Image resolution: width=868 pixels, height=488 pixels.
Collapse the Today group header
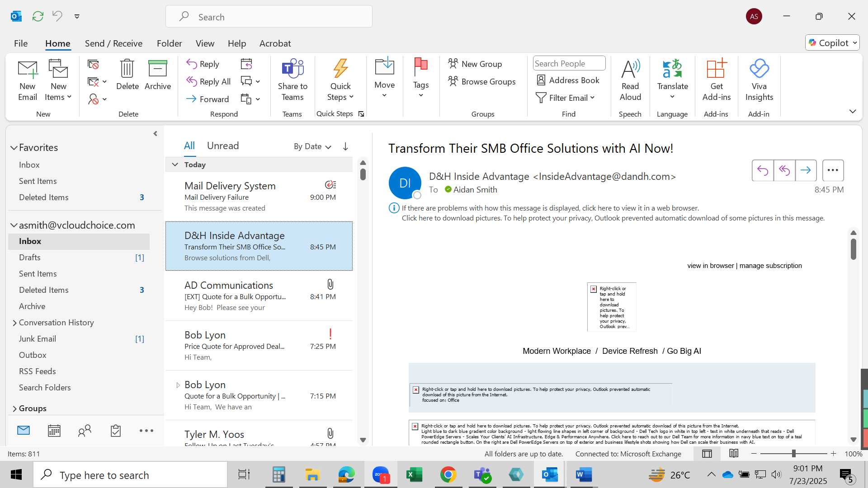[x=175, y=164]
